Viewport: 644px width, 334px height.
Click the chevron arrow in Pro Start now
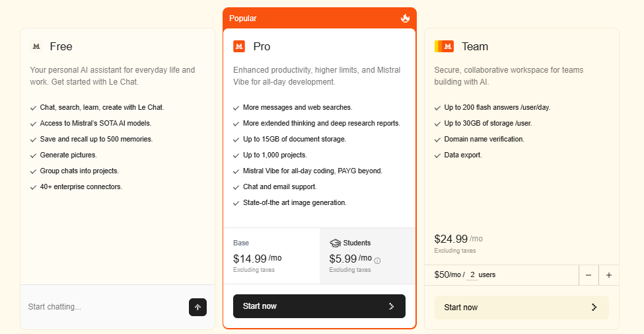pyautogui.click(x=392, y=306)
